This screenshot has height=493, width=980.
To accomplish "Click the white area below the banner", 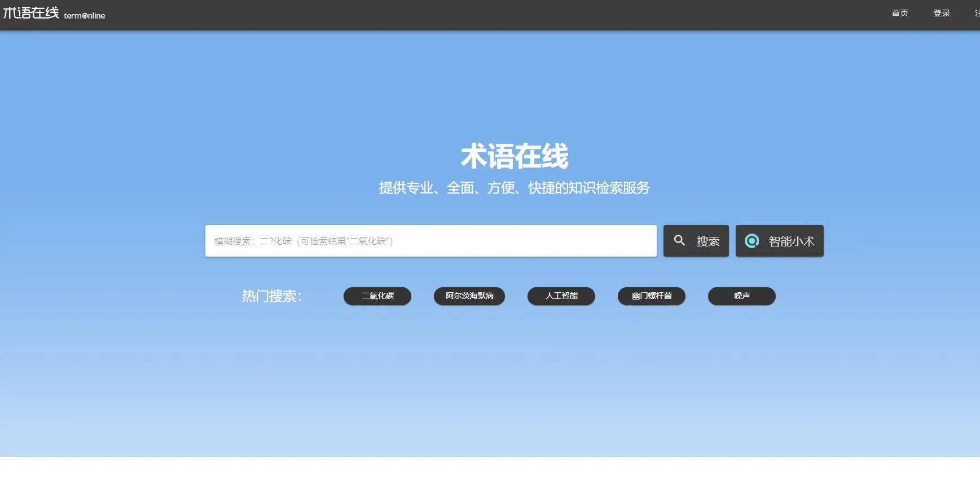I will pyautogui.click(x=490, y=475).
